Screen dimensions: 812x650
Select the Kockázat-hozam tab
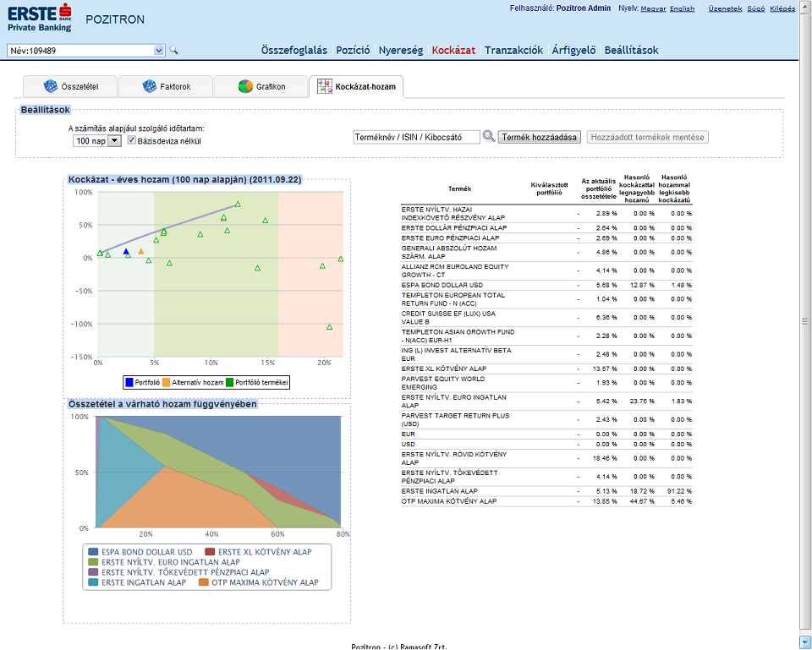(356, 86)
